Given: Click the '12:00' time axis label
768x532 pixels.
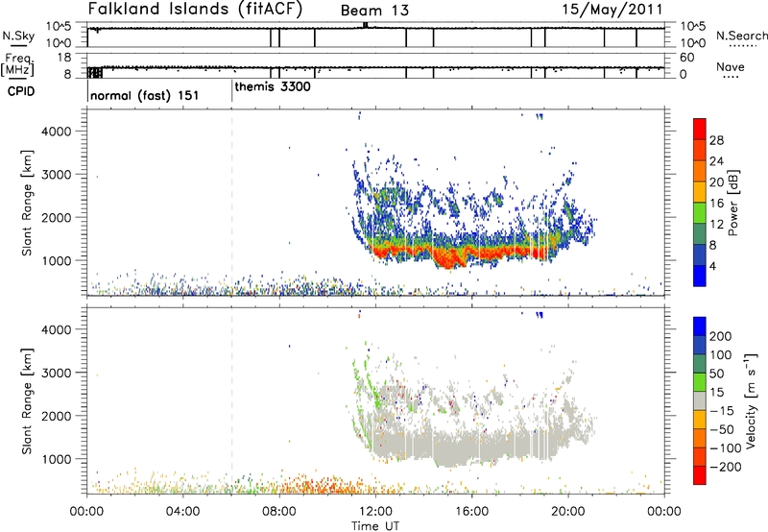Looking at the screenshot, I should coord(375,512).
